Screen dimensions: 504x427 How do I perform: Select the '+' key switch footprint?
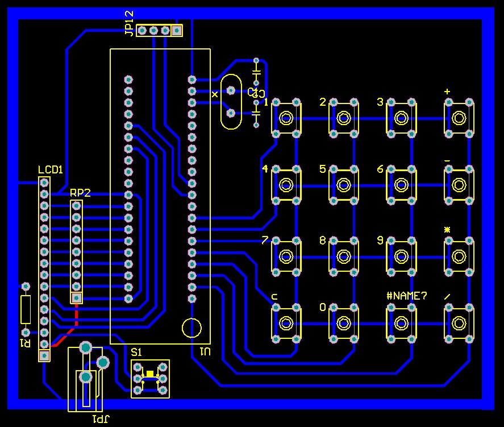coord(459,117)
